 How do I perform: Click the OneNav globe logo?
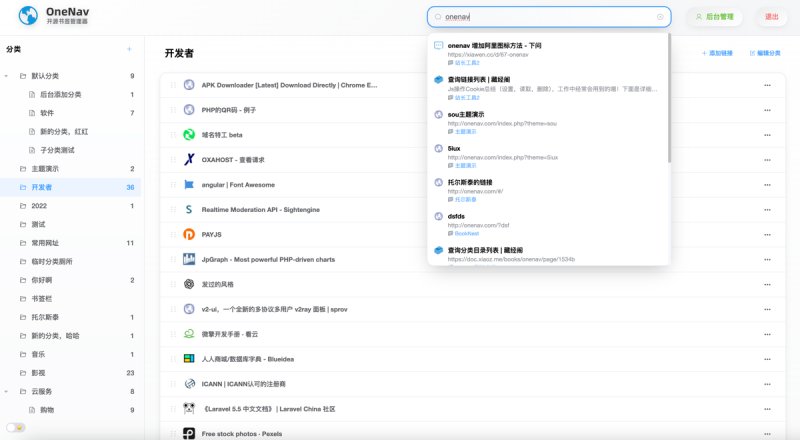[28, 16]
